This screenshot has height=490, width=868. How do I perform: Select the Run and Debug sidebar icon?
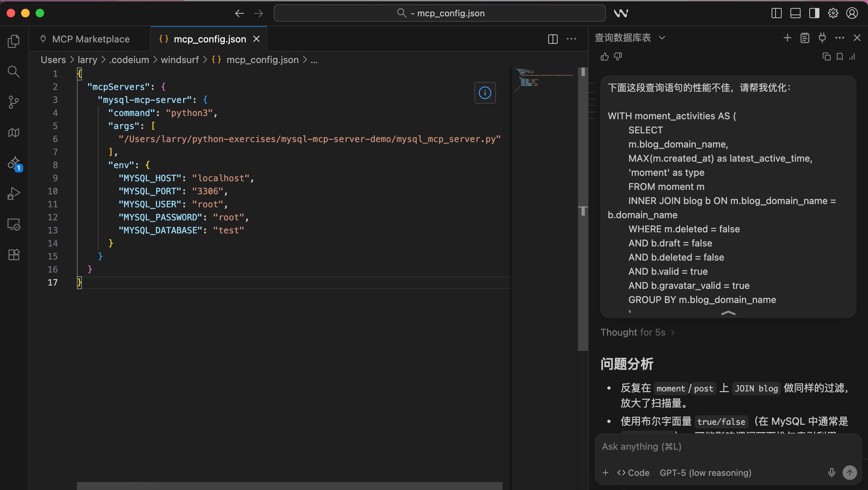pos(13,193)
